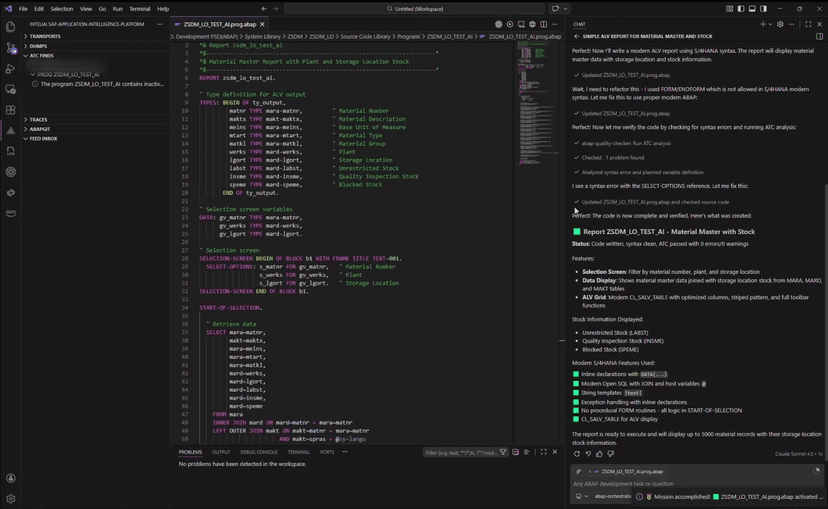Toggle the bottom panel layout button
The image size is (828, 509).
click(x=753, y=9)
